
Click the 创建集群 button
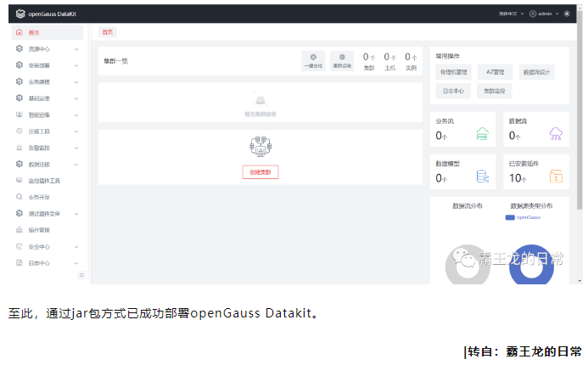click(260, 172)
